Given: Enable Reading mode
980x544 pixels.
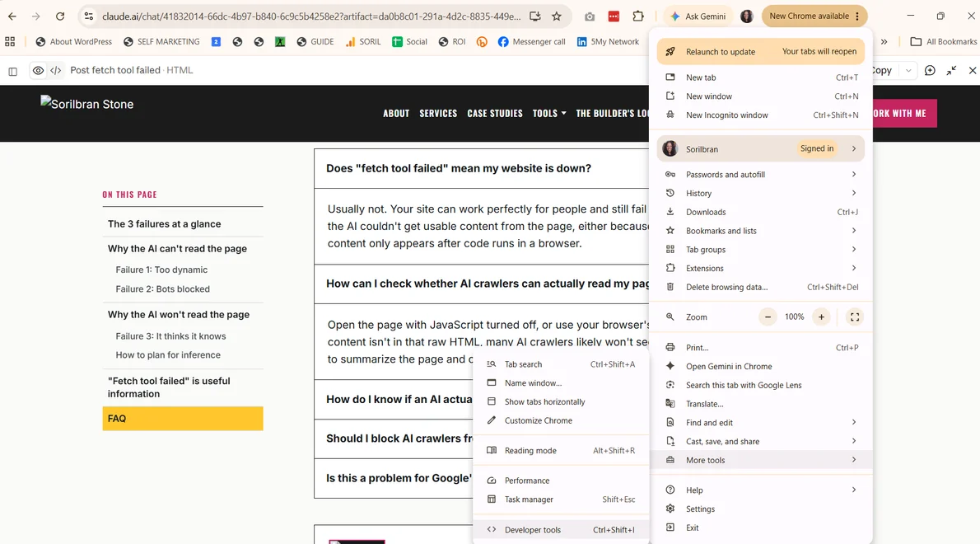Looking at the screenshot, I should pos(561,450).
